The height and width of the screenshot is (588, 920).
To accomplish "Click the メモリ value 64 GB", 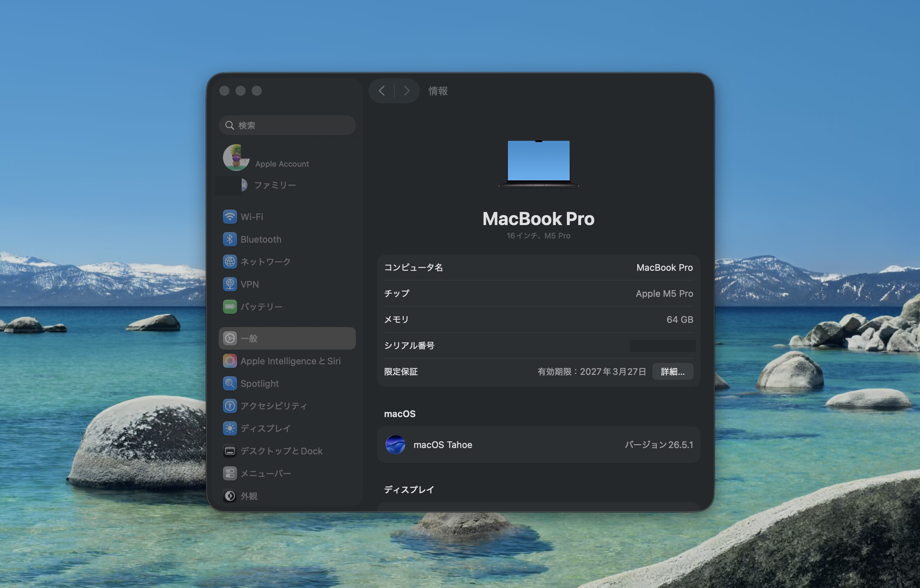I will (x=680, y=319).
